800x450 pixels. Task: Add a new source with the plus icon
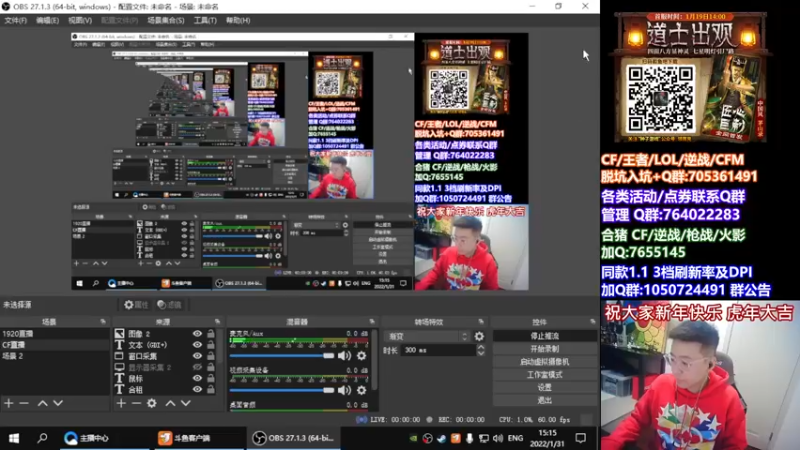pyautogui.click(x=121, y=403)
